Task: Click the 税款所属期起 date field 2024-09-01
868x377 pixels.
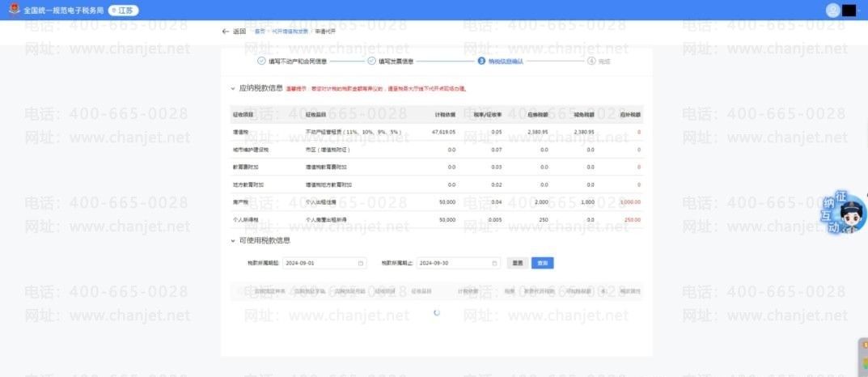Action: coord(324,263)
